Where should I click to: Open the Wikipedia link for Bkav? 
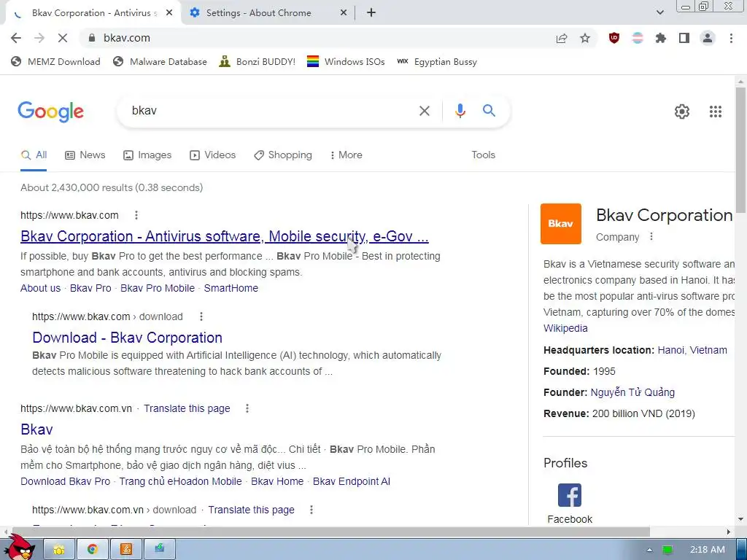tap(565, 329)
